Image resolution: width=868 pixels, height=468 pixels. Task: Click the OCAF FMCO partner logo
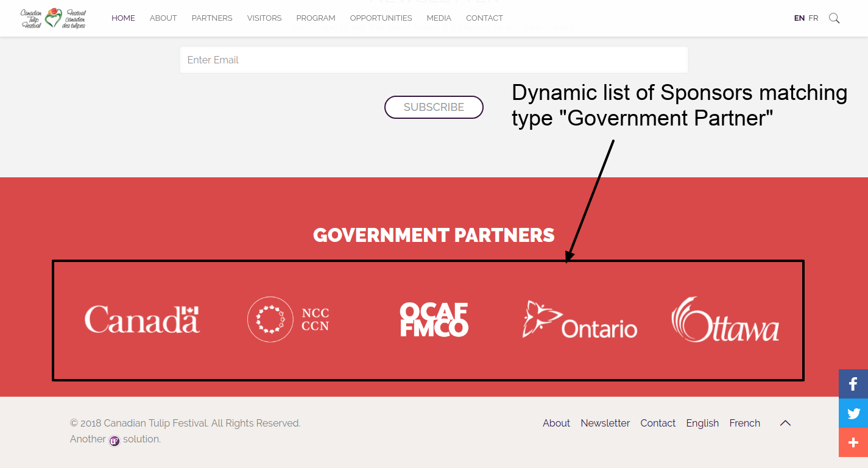[434, 320]
